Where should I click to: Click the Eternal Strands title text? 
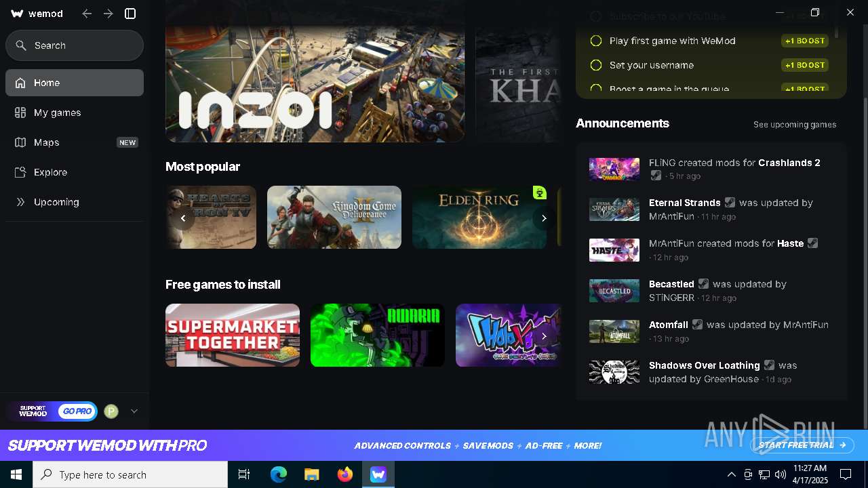(684, 203)
